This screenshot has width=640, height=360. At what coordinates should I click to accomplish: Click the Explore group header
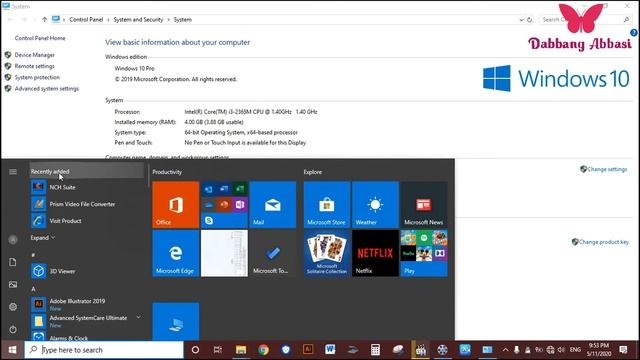(313, 172)
